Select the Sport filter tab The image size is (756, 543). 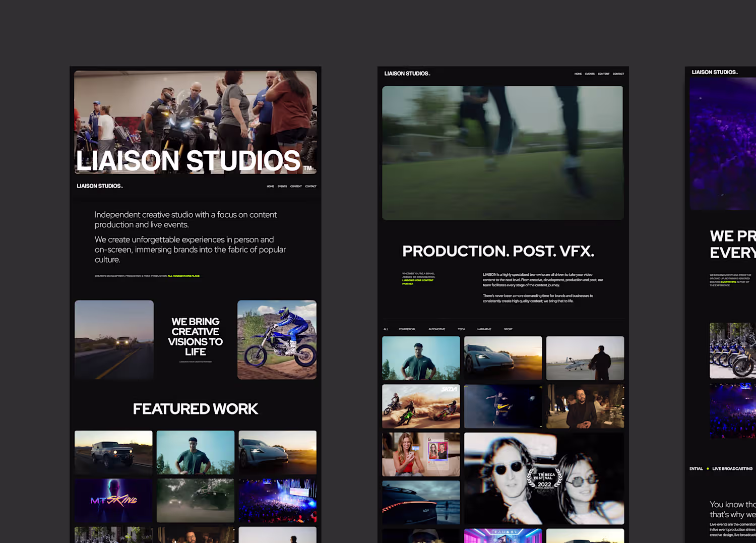tap(508, 329)
